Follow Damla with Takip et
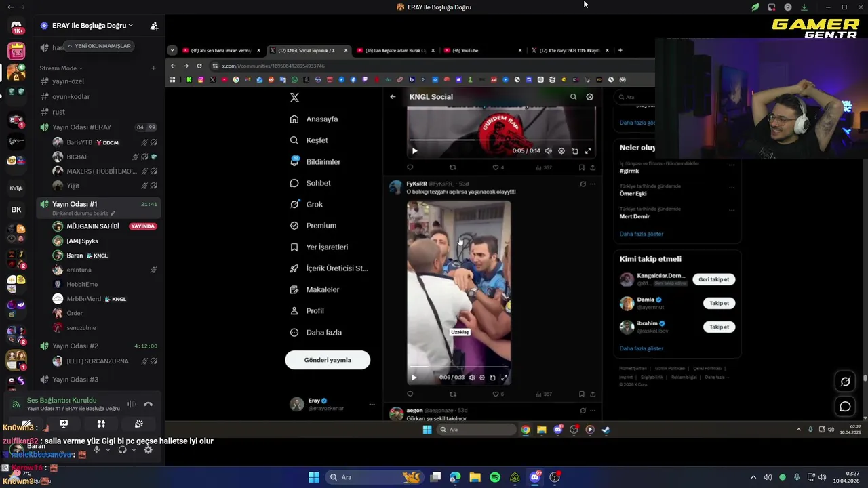Image resolution: width=868 pixels, height=488 pixels. pyautogui.click(x=719, y=303)
